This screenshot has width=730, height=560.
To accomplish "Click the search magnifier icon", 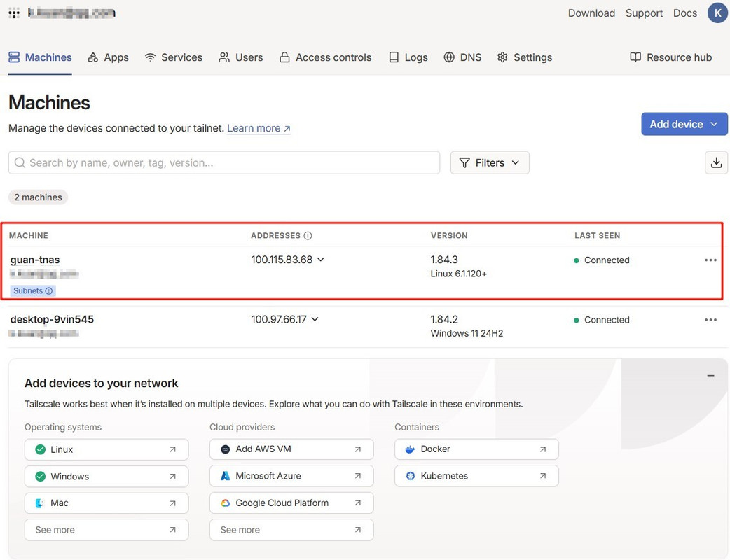I will (20, 162).
